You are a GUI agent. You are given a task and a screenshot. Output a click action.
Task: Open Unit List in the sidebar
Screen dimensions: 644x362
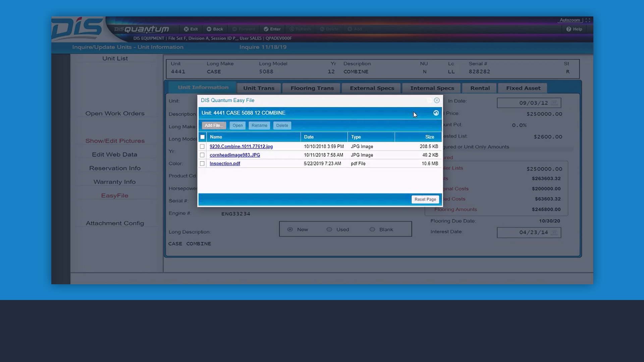(115, 58)
